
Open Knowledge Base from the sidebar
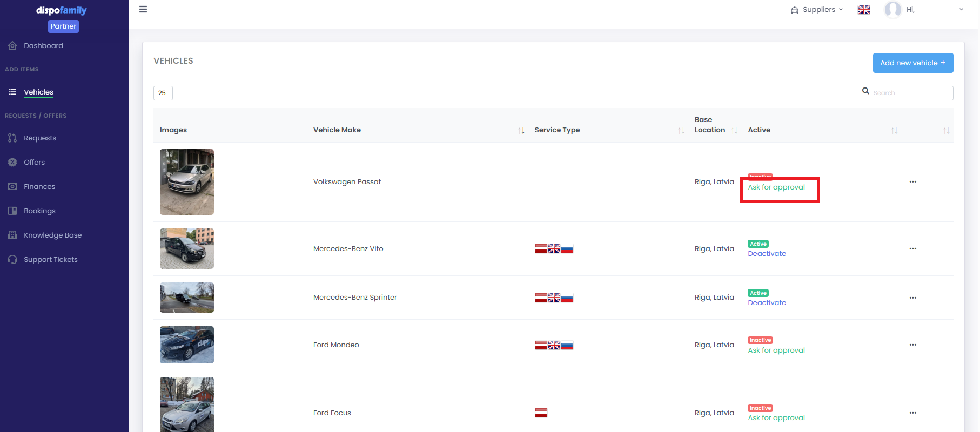point(52,235)
